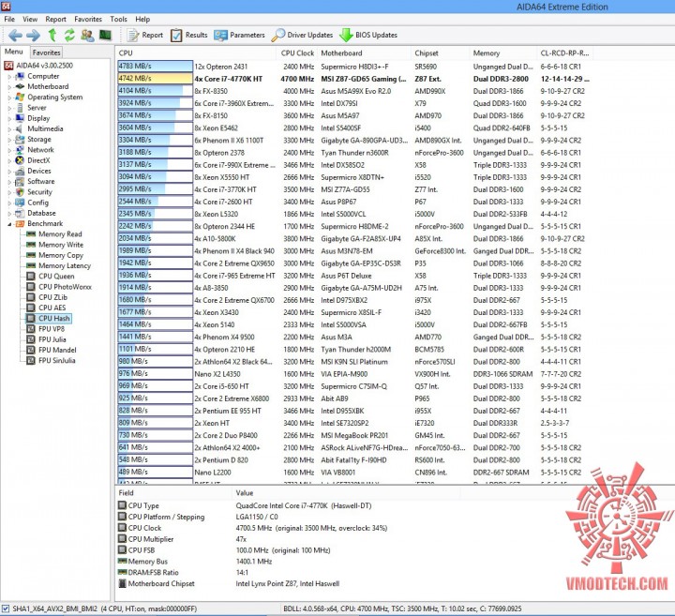The height and width of the screenshot is (616, 675).
Task: Select the Multimedia tree node
Action: (x=45, y=128)
